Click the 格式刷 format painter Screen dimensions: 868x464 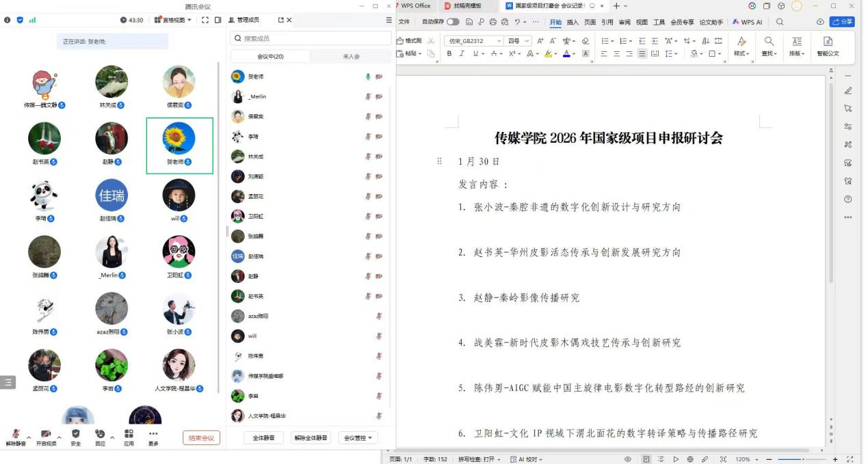[x=410, y=41]
